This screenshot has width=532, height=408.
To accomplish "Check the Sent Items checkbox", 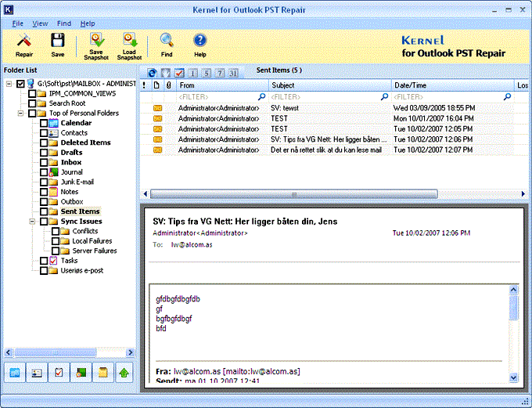I will [44, 211].
